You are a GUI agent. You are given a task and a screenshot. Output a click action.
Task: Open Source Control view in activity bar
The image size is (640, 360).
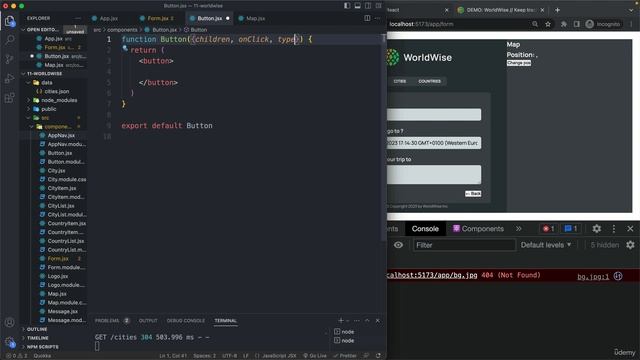click(x=10, y=59)
